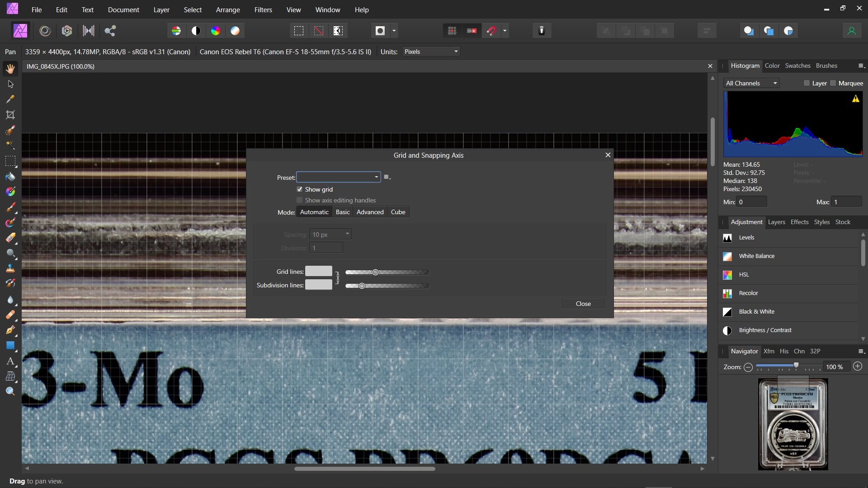The height and width of the screenshot is (488, 868).
Task: Expand the Quick Mask options arrow
Action: pyautogui.click(x=394, y=31)
